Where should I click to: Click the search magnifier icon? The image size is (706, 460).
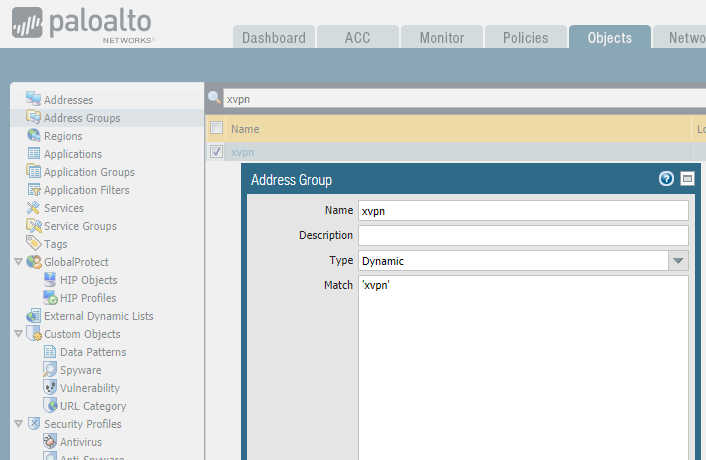pyautogui.click(x=214, y=99)
